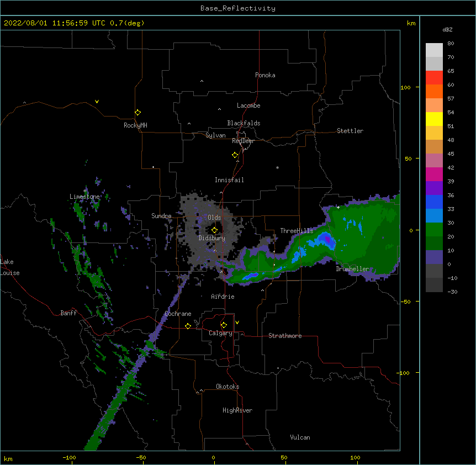This screenshot has height=465, width=476.
Task: Click the bright green 20–30 dBZ legend swatch
Action: pyautogui.click(x=434, y=230)
